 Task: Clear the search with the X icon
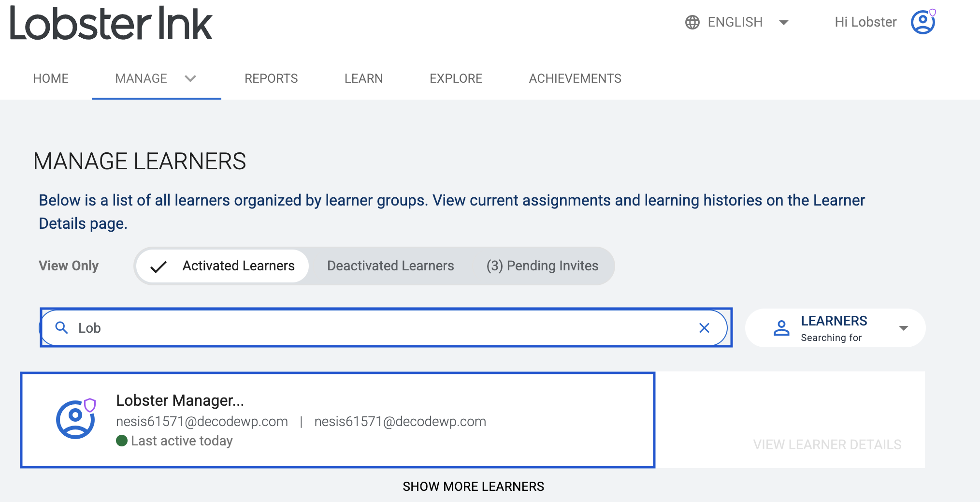(704, 328)
